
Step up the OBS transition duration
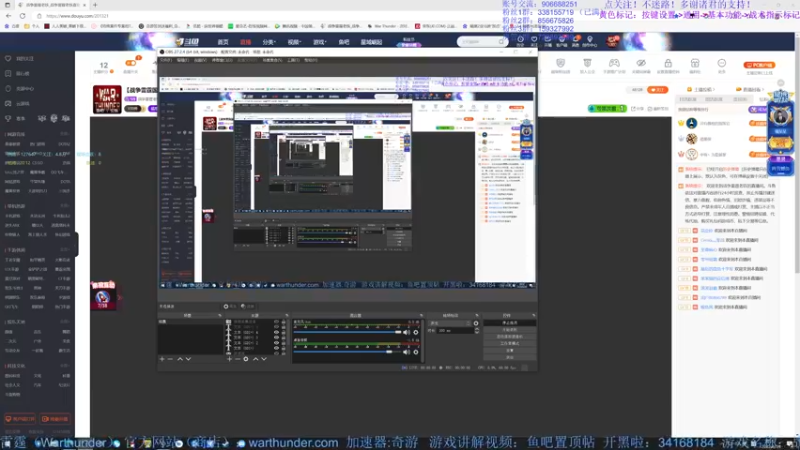(477, 329)
